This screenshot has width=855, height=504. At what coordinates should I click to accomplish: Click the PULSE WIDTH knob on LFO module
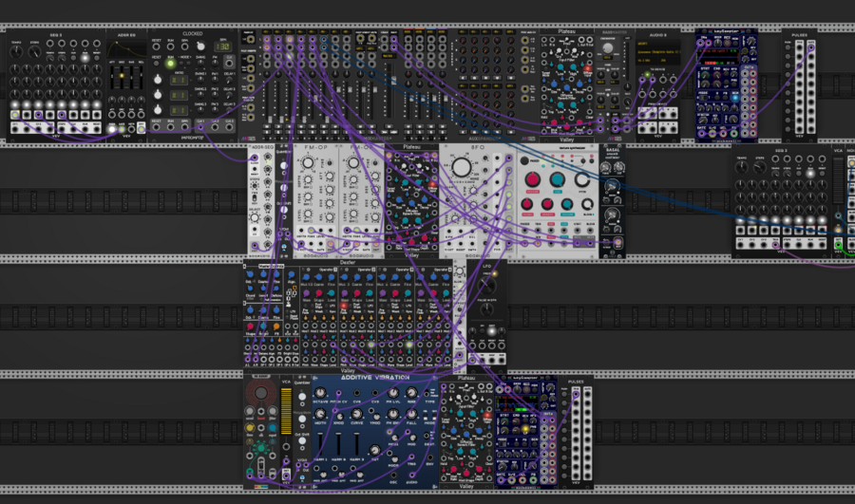[x=486, y=310]
